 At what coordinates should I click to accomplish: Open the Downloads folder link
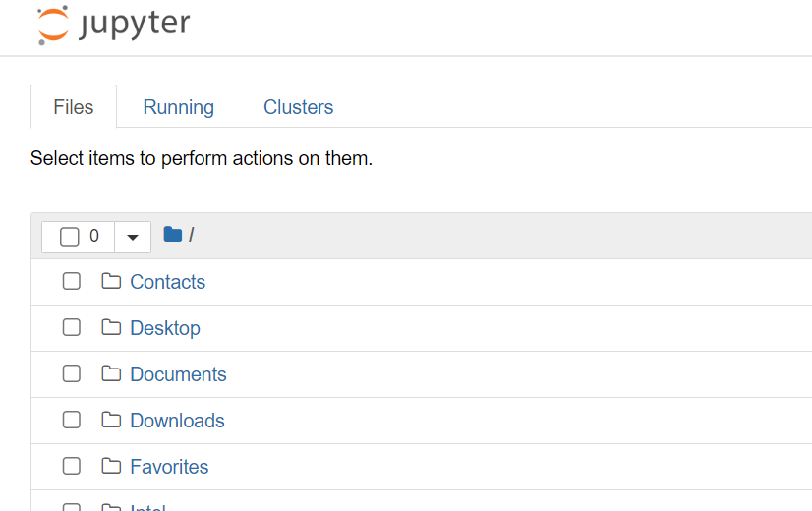[x=177, y=421]
